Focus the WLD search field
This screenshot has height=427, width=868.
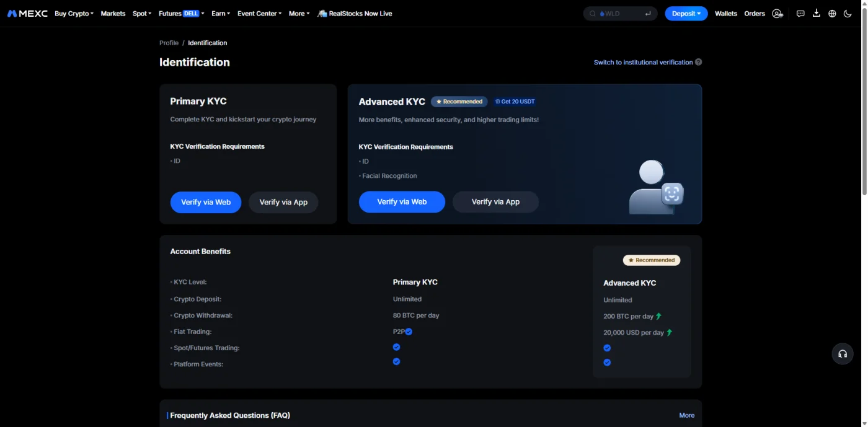(x=620, y=14)
